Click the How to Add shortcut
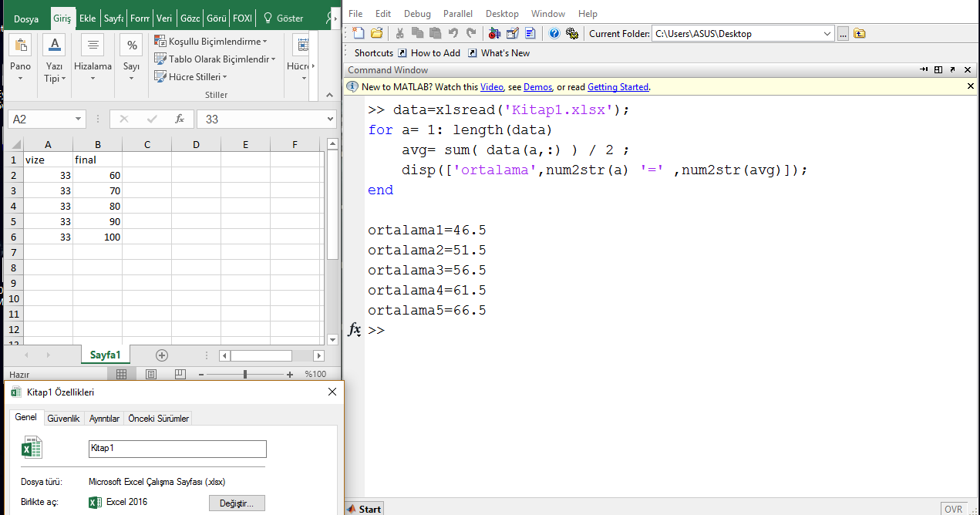This screenshot has height=515, width=980. [429, 53]
